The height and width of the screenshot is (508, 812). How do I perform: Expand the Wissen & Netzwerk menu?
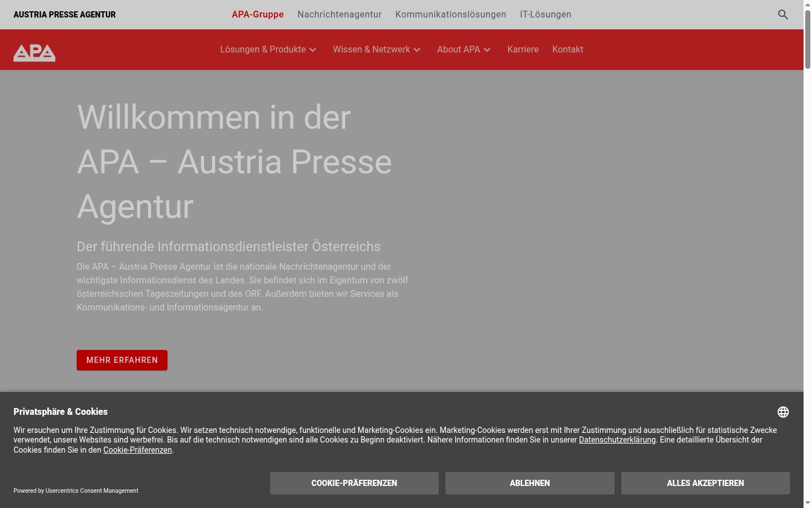coord(377,50)
